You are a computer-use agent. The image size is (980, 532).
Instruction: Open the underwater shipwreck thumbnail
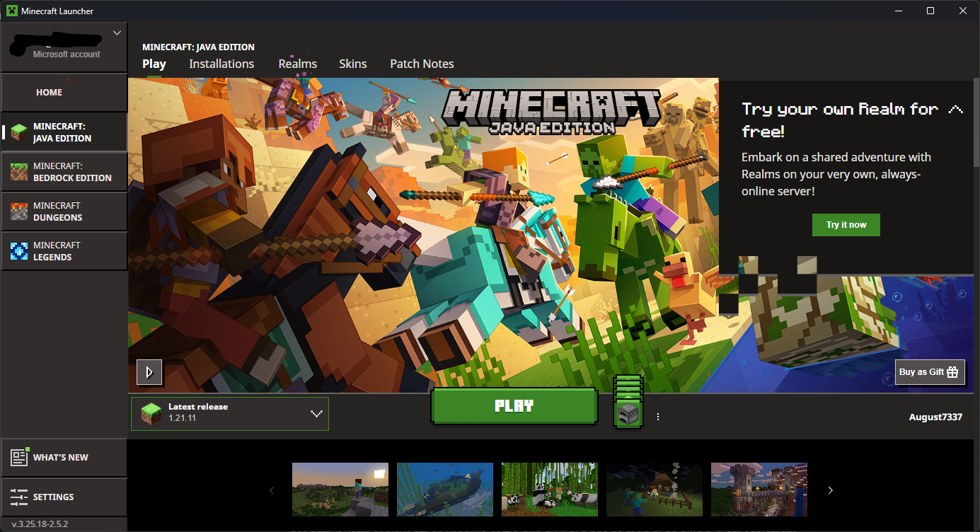click(445, 490)
